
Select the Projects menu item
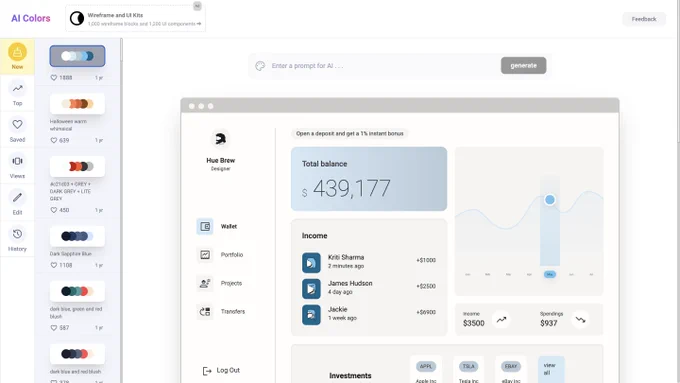(x=221, y=283)
